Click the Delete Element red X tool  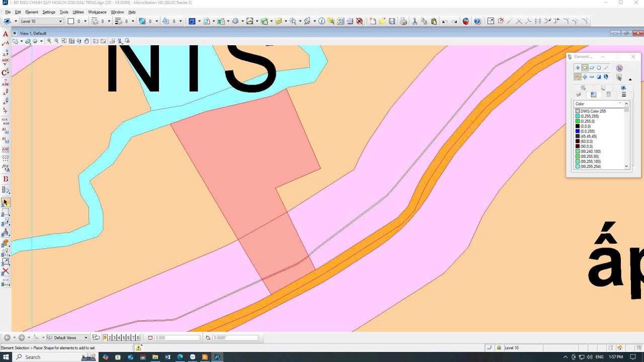6,271
